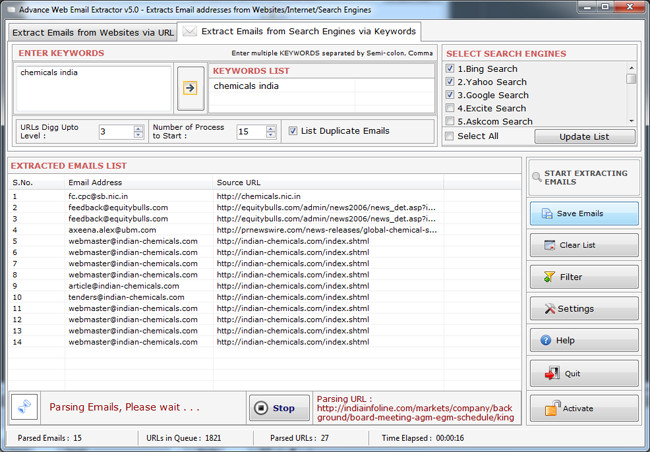Image resolution: width=650 pixels, height=452 pixels.
Task: Click the Clear List icon
Action: [550, 245]
